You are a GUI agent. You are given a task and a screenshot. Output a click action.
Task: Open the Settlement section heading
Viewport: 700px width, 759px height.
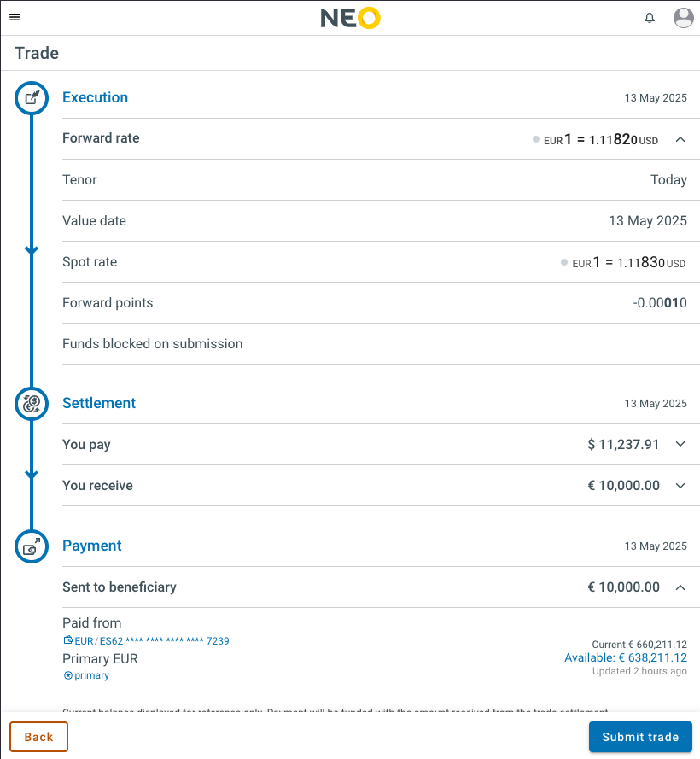point(99,403)
